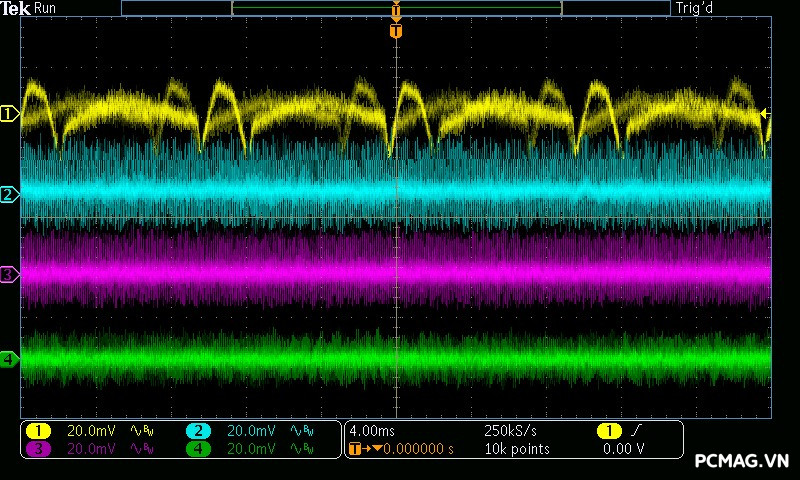800x480 pixels.
Task: Select the channel 2 badge in readout
Action: point(199,431)
